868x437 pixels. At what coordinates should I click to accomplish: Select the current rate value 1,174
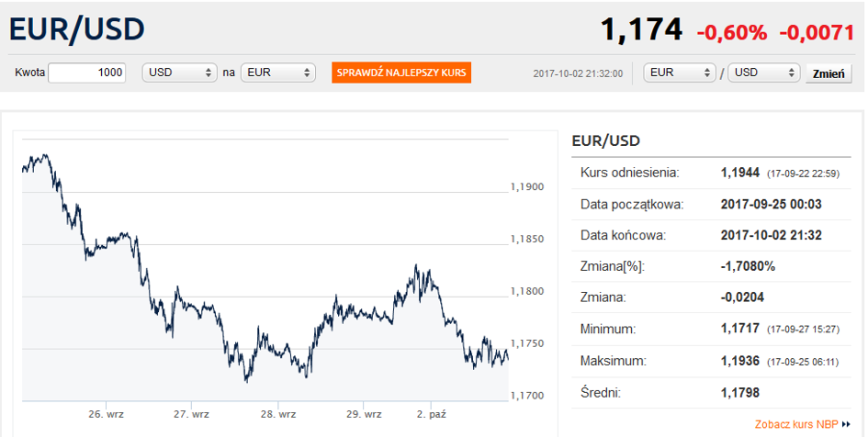641,30
